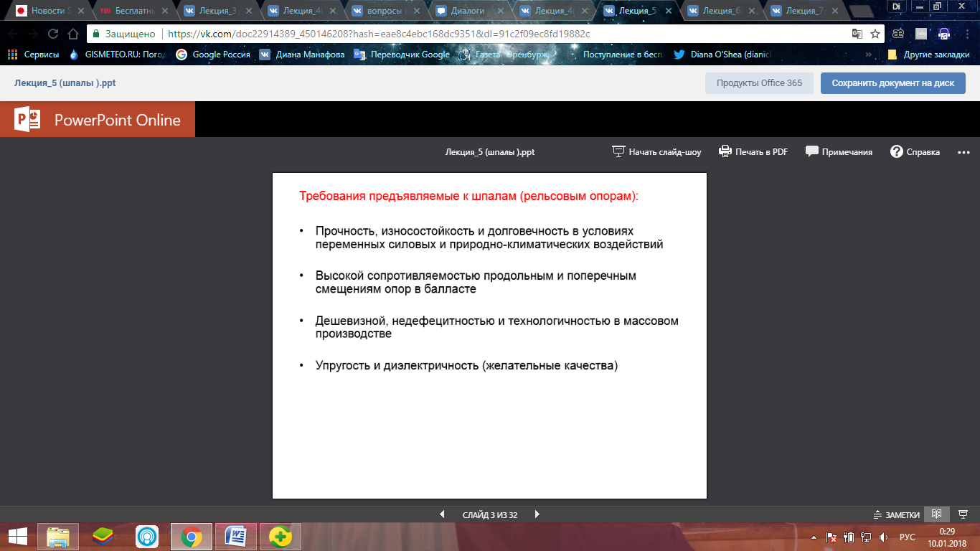
Task: Click Сохранить документ на диск button
Action: 893,83
